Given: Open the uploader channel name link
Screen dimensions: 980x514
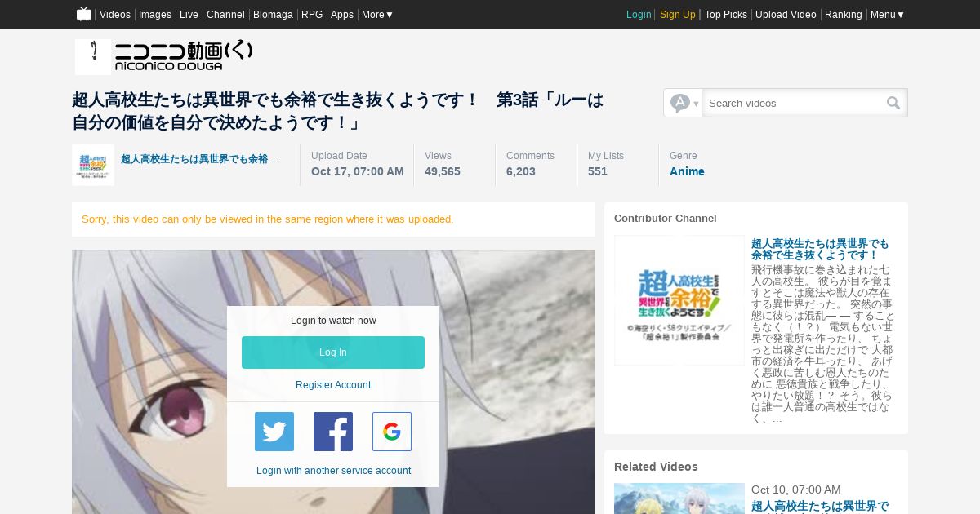Looking at the screenshot, I should [199, 159].
